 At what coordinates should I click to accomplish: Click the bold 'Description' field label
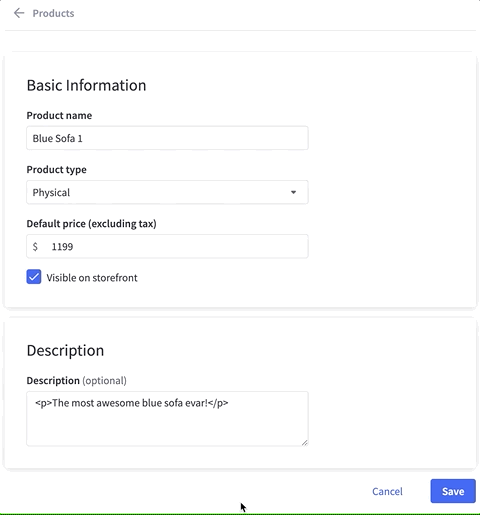pyautogui.click(x=53, y=381)
